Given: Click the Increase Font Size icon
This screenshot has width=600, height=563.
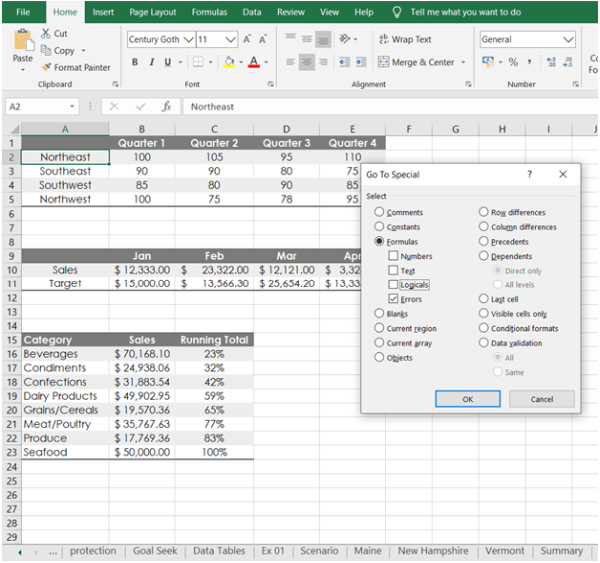Looking at the screenshot, I should click(248, 39).
